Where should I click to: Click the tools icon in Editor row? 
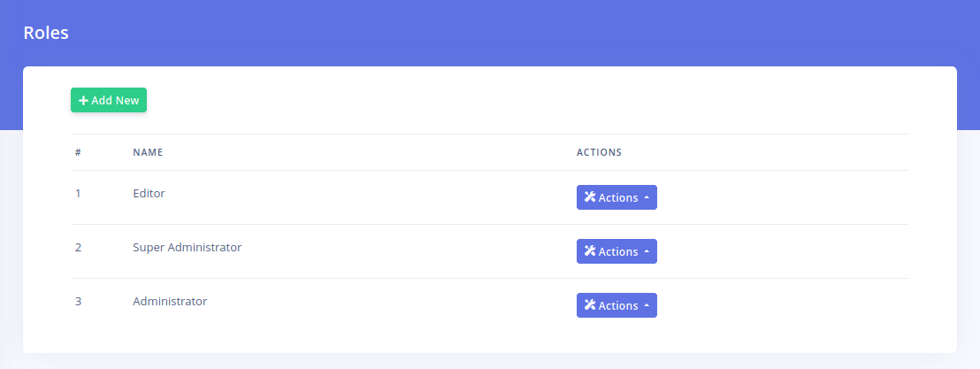(590, 197)
